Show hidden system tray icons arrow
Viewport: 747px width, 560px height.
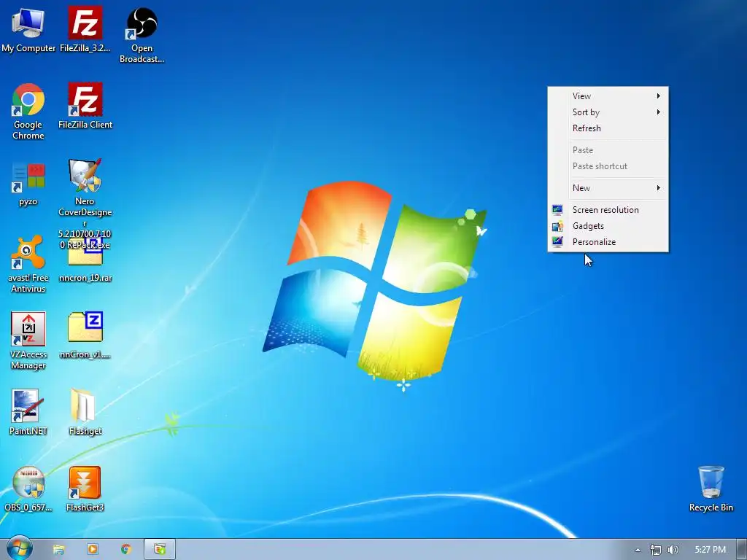[638, 550]
